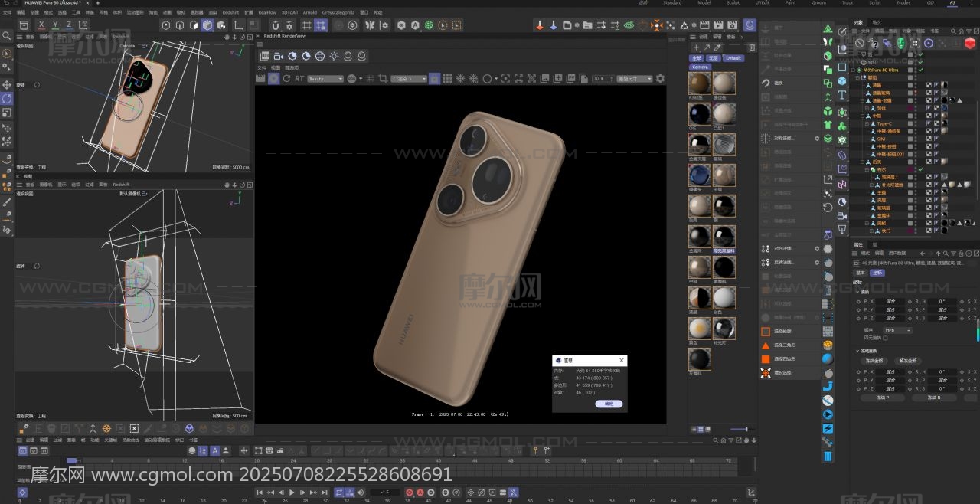Screen dimensions: 980x504
Task: Click the Play Forward button
Action: click(x=292, y=493)
